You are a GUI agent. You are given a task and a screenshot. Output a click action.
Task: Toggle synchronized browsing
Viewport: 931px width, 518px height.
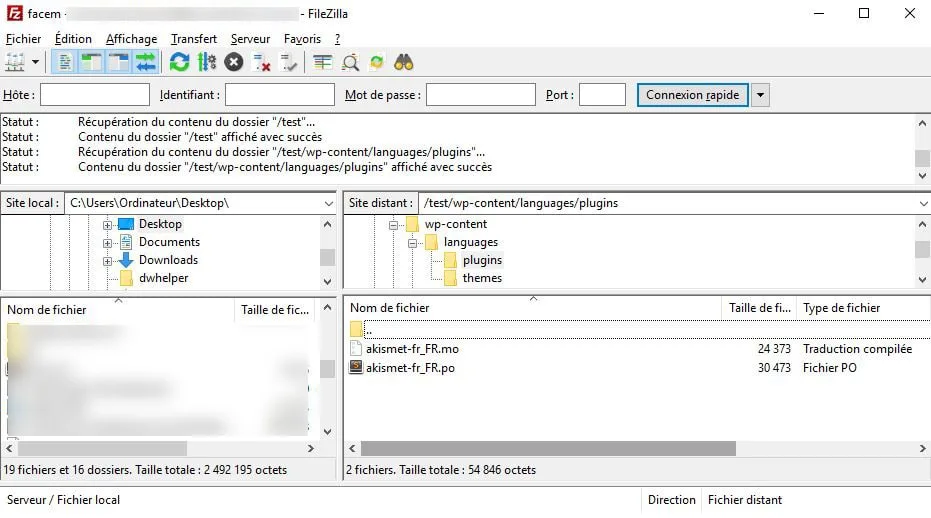(377, 62)
